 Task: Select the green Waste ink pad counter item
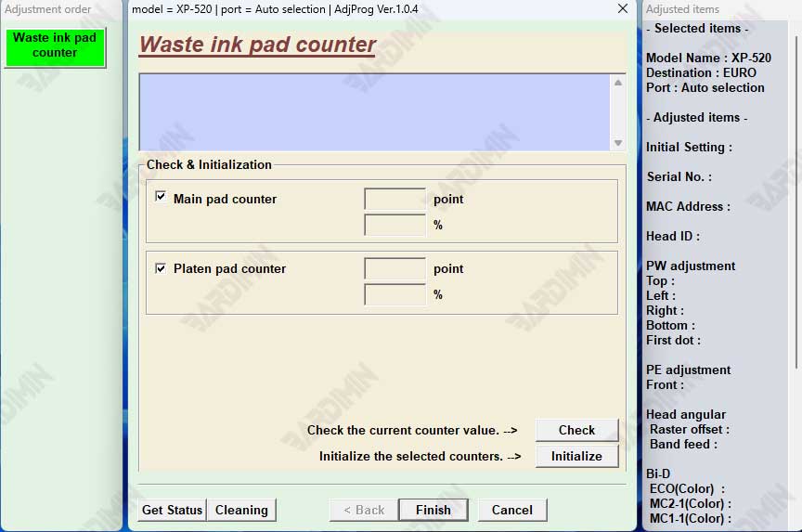[x=55, y=45]
